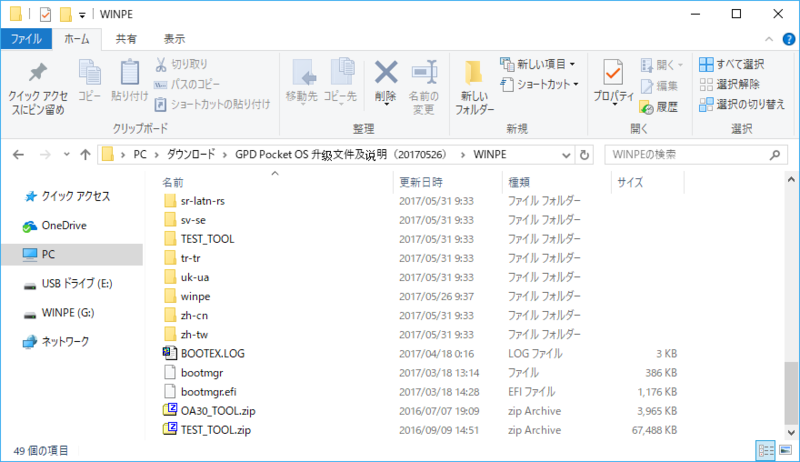Click the search magnifier icon
Viewport: 800px width, 462px height.
[774, 155]
